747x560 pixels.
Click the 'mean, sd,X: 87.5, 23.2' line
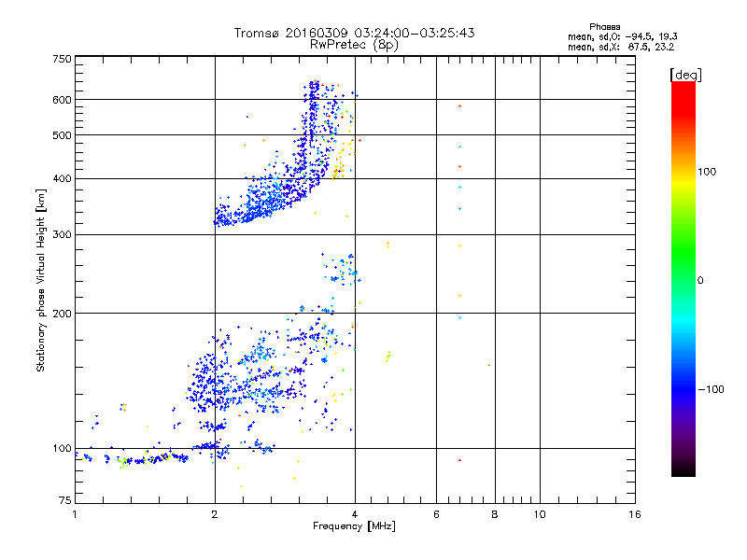click(x=621, y=48)
